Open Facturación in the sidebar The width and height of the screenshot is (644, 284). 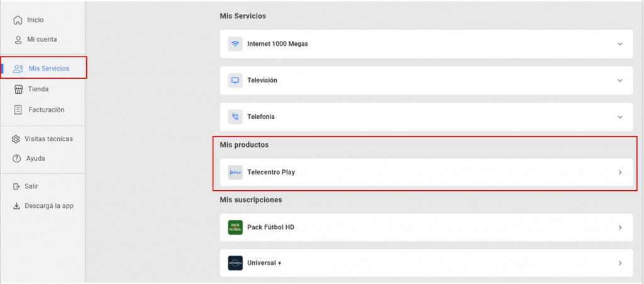pyautogui.click(x=47, y=110)
